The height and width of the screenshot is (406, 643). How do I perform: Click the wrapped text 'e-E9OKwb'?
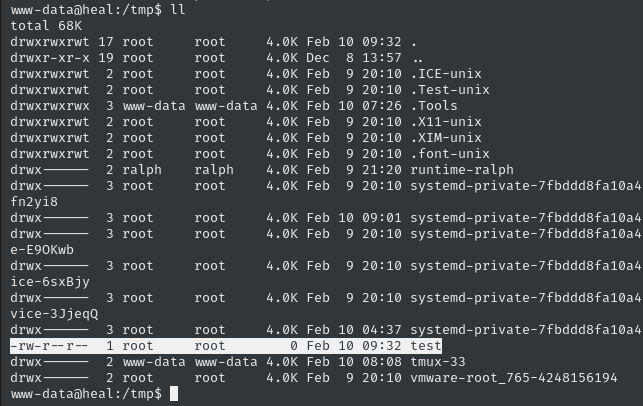(x=42, y=250)
